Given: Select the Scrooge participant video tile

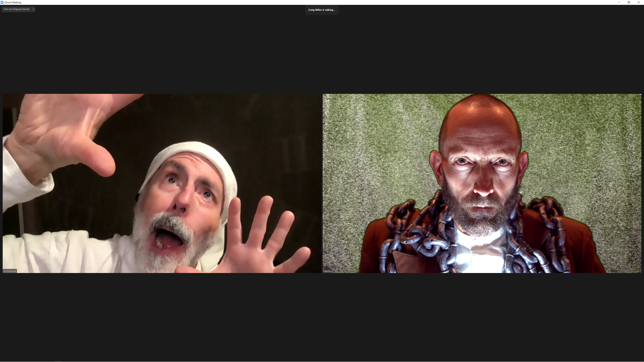Looking at the screenshot, I should (162, 183).
